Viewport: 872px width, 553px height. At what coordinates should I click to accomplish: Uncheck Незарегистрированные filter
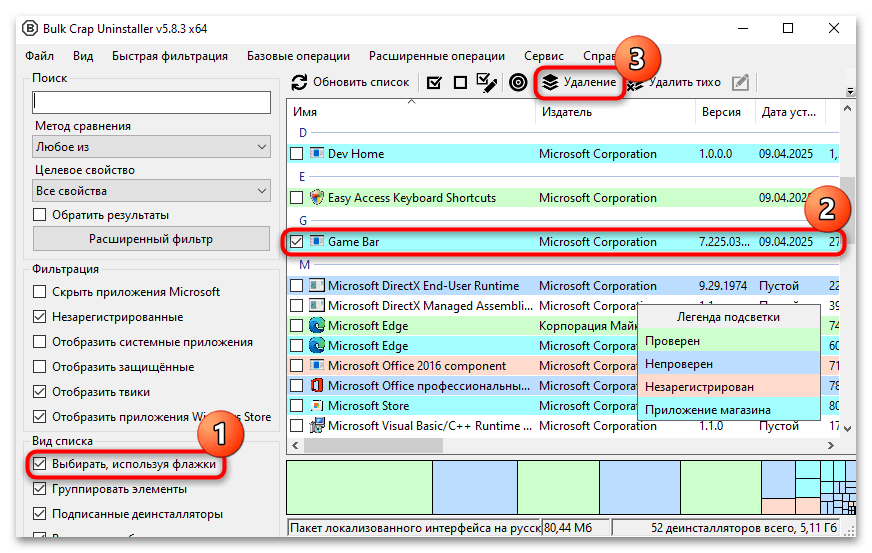click(39, 317)
